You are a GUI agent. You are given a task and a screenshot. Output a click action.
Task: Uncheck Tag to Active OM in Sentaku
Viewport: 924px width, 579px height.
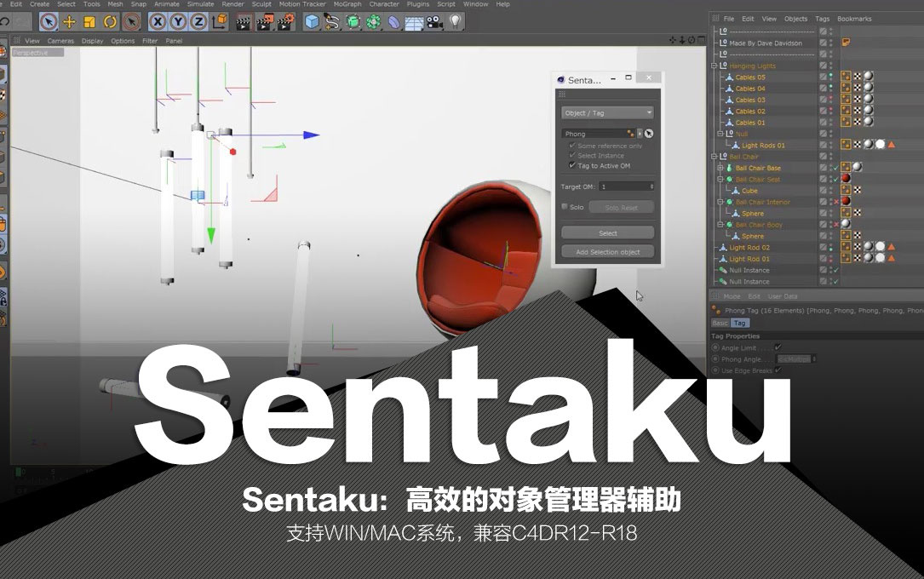click(x=572, y=164)
